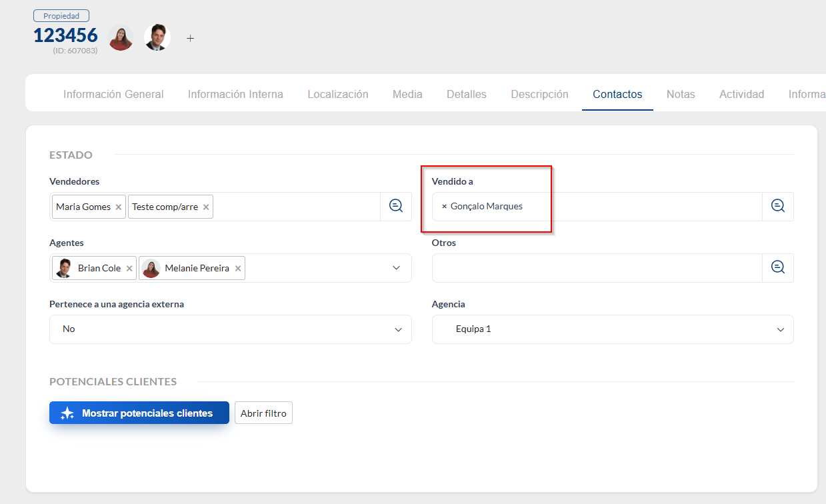Click the Maria Gomes tag name
The width and height of the screenshot is (826, 504).
[83, 207]
